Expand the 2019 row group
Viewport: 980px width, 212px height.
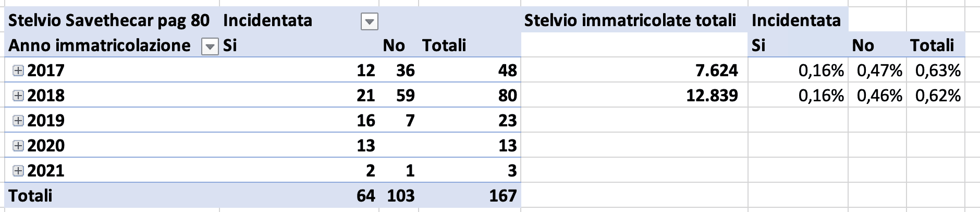(x=18, y=121)
